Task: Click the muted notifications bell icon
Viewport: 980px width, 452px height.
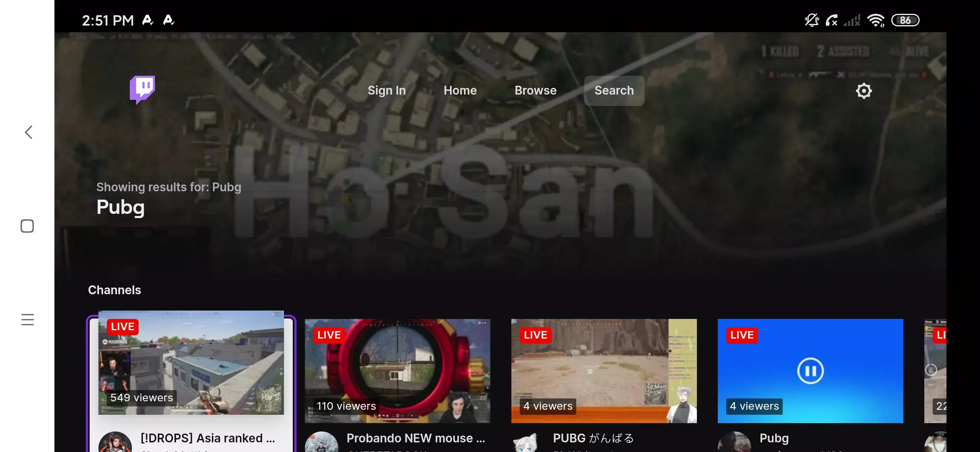Action: [812, 20]
